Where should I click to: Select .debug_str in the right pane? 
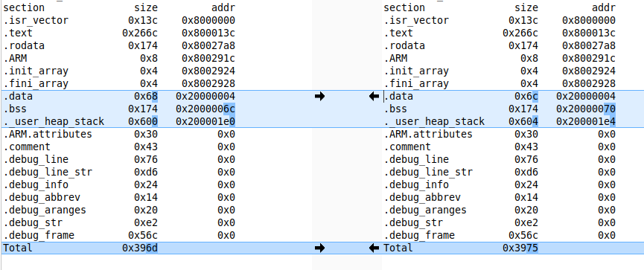click(413, 223)
